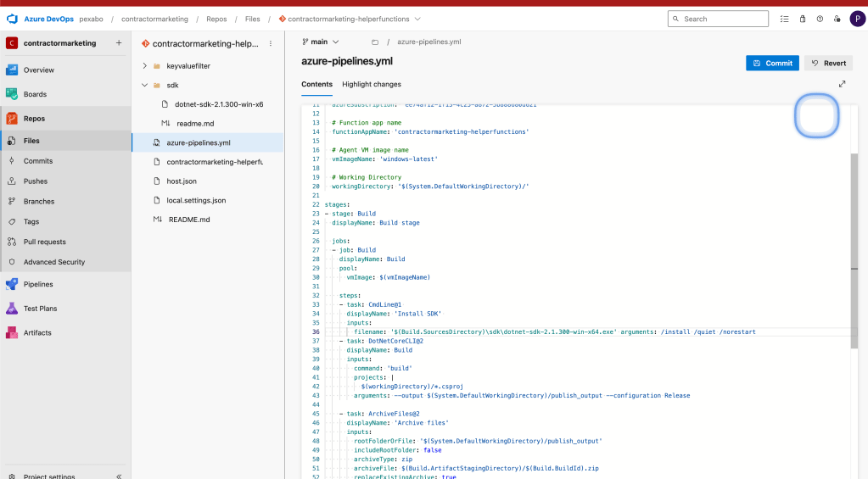Open the Pipelines sidebar icon
868x479 pixels.
tap(12, 284)
